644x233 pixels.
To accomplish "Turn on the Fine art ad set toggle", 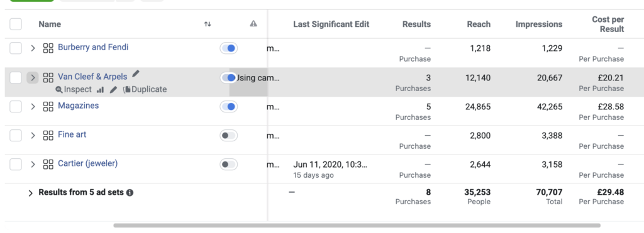I will (x=229, y=136).
